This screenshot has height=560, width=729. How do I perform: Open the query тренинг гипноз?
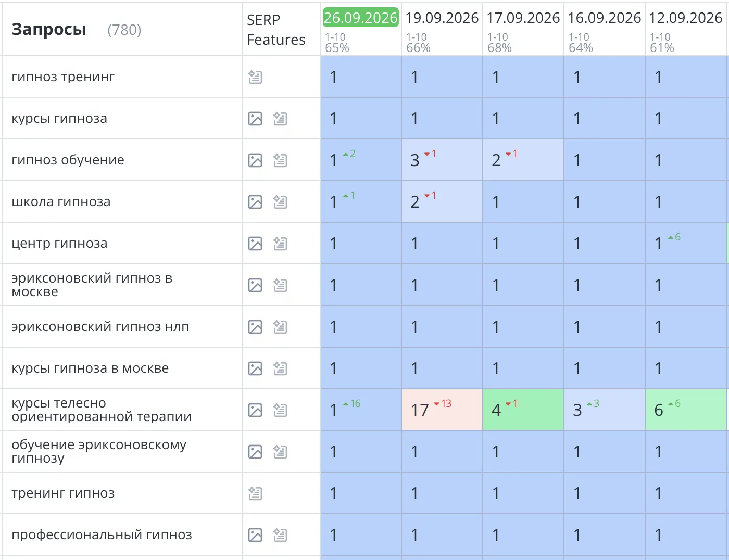point(63,493)
